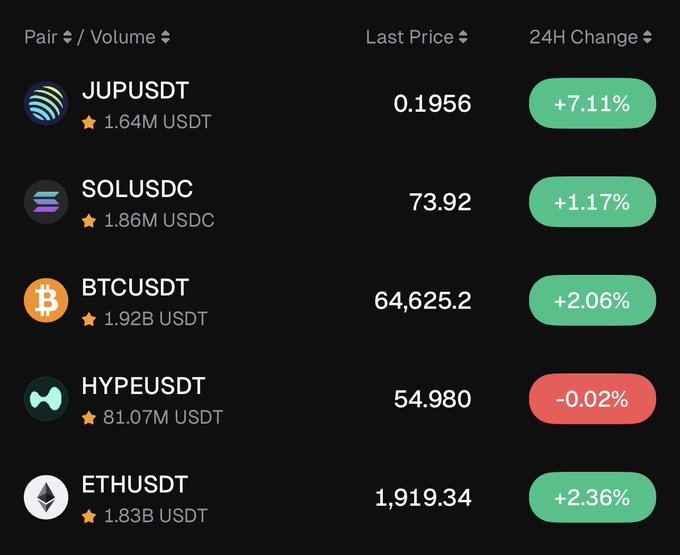The width and height of the screenshot is (680, 555).
Task: Remove BTCUSDT favorite star
Action: point(89,319)
